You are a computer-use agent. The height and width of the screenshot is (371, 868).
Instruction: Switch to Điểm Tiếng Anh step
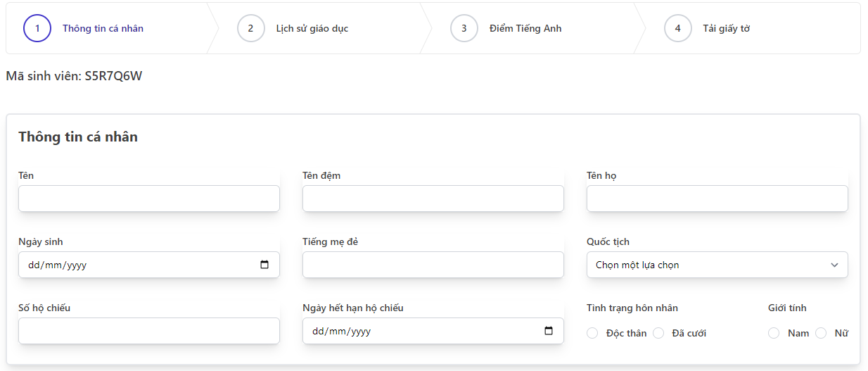[x=525, y=29]
